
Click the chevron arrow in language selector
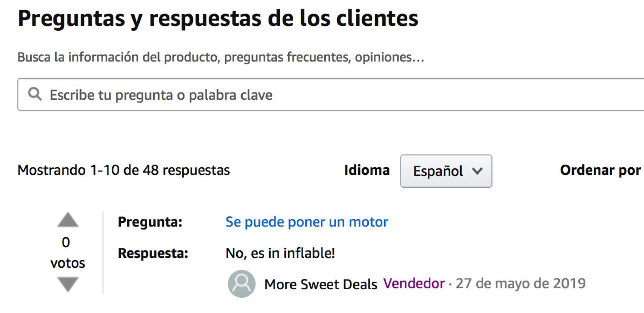477,171
